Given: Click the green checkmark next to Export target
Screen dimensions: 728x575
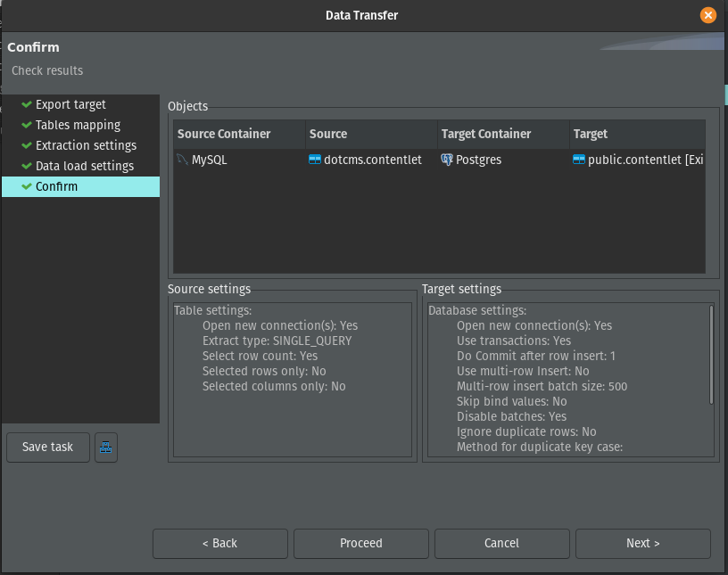Looking at the screenshot, I should tap(27, 104).
